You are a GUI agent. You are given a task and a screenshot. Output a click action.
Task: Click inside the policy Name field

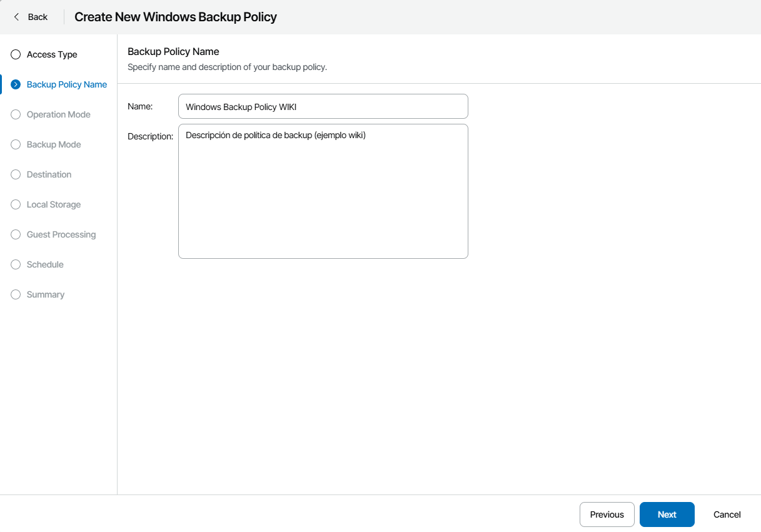click(323, 106)
